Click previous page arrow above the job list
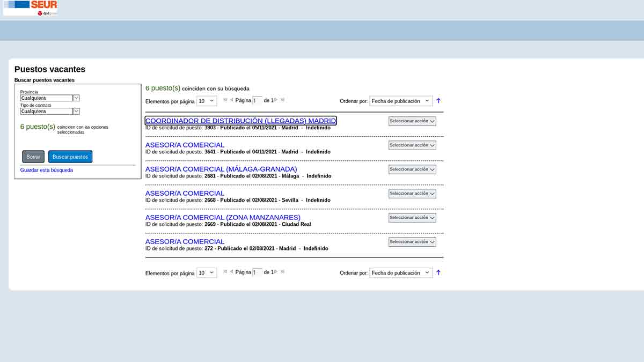The height and width of the screenshot is (362, 644). 231,100
